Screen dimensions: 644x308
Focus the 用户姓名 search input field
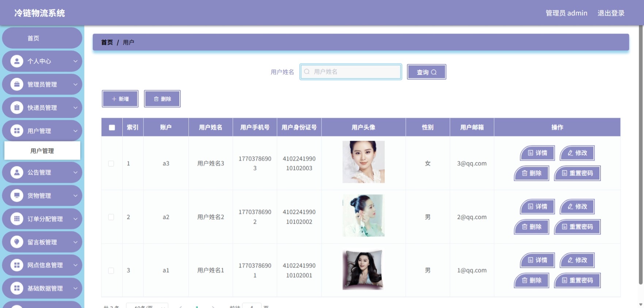(351, 72)
